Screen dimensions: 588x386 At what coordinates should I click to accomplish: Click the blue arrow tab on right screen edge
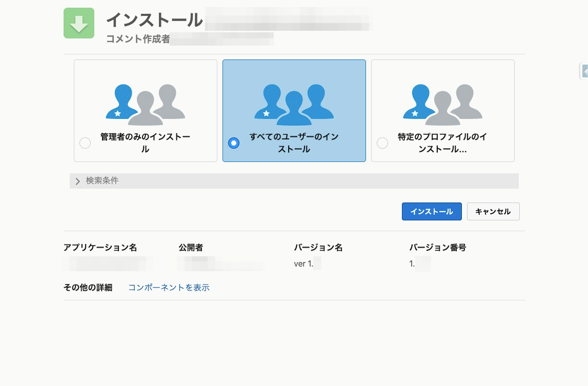point(585,71)
